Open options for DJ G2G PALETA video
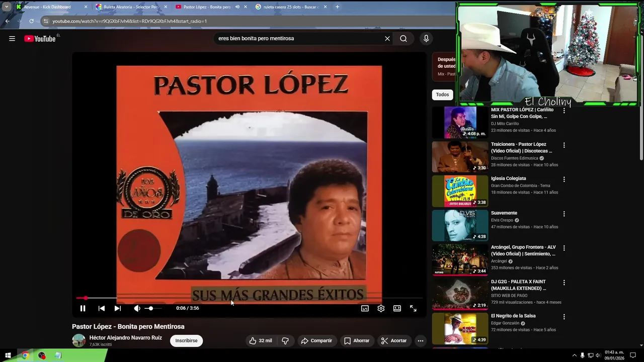This screenshot has width=644, height=362. click(x=564, y=283)
